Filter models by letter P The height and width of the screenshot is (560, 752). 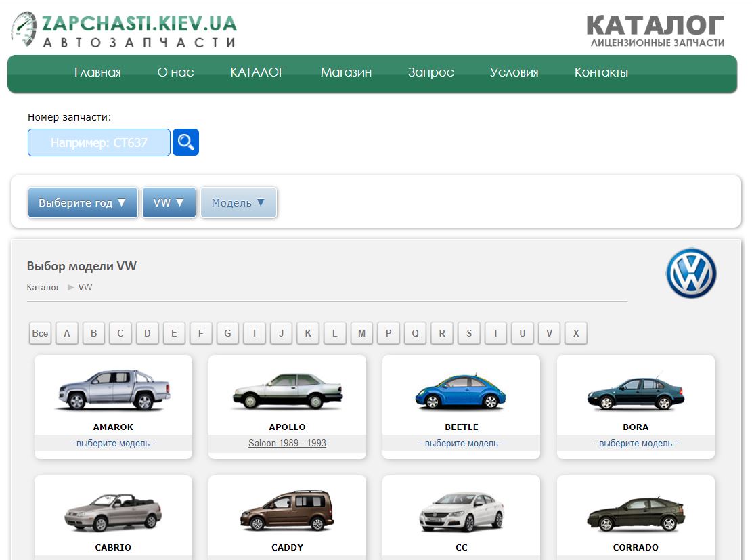(x=389, y=333)
